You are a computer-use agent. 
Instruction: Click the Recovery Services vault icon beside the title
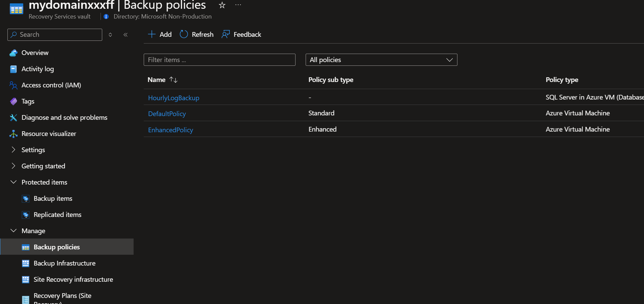click(16, 9)
